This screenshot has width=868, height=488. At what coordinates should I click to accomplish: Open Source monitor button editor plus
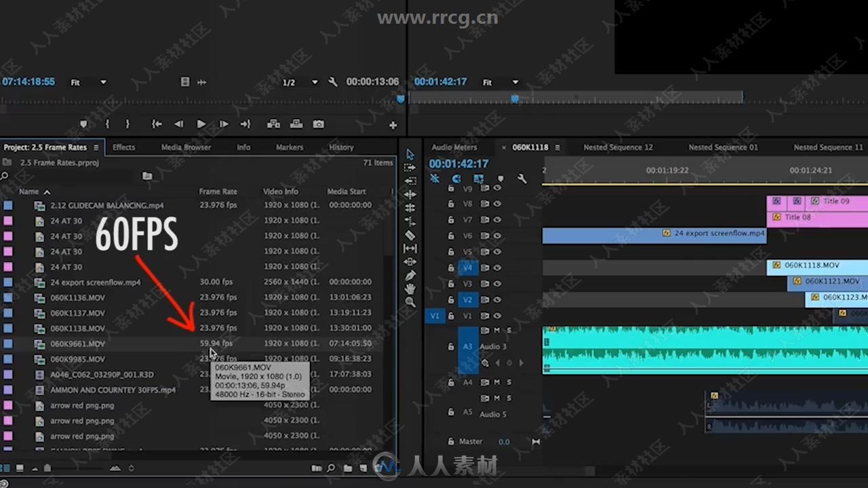click(x=393, y=125)
